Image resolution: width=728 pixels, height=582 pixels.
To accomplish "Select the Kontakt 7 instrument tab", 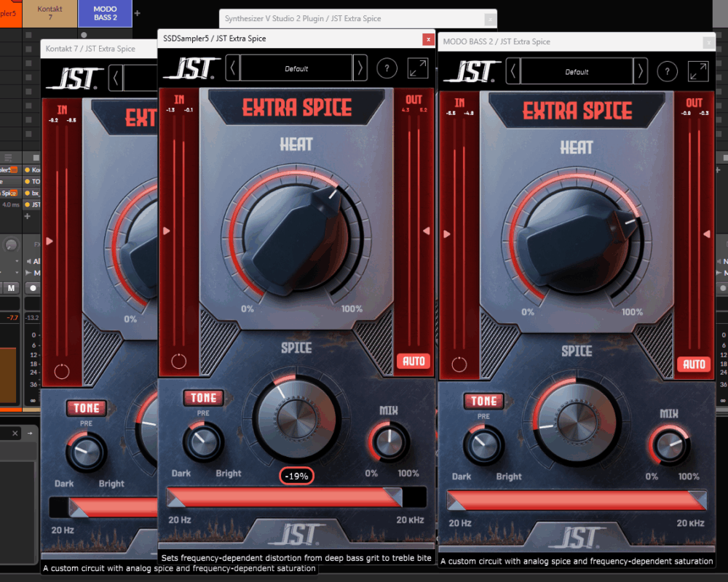I will click(50, 13).
